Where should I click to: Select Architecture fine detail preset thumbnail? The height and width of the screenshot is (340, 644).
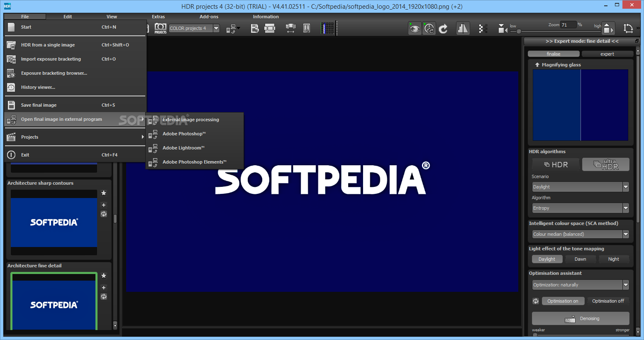tap(54, 301)
